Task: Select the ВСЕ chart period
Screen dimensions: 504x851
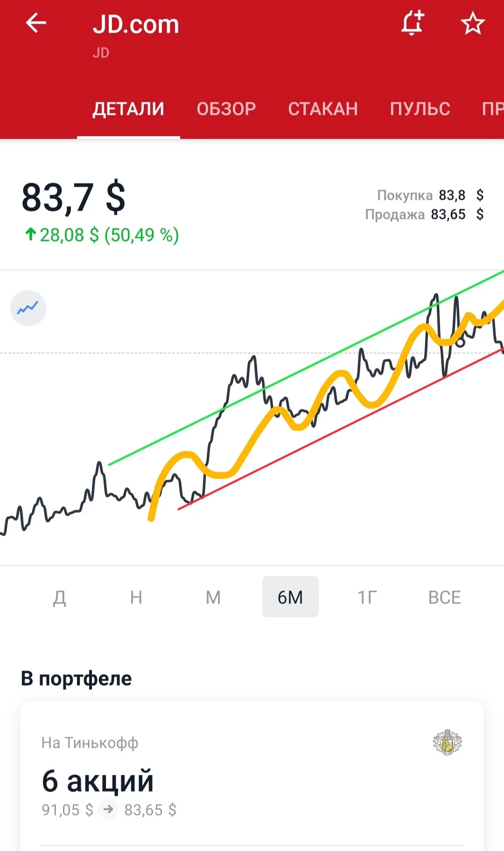Action: 445,597
